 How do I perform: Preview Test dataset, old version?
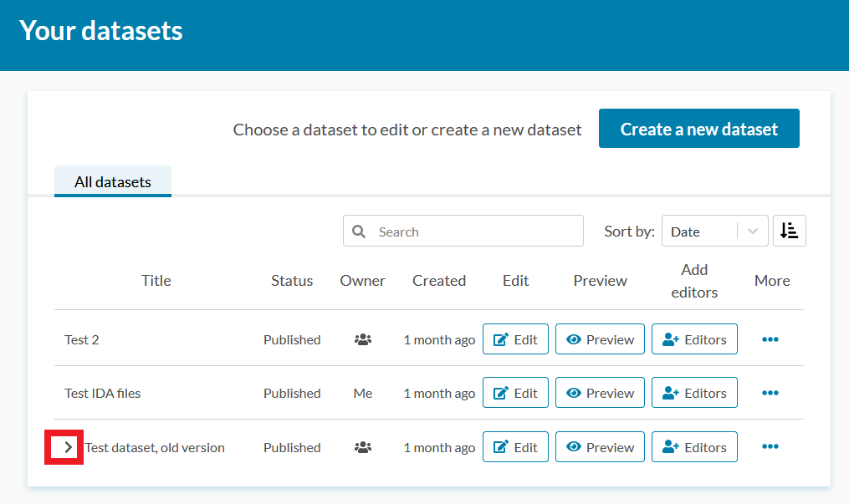[x=600, y=446]
